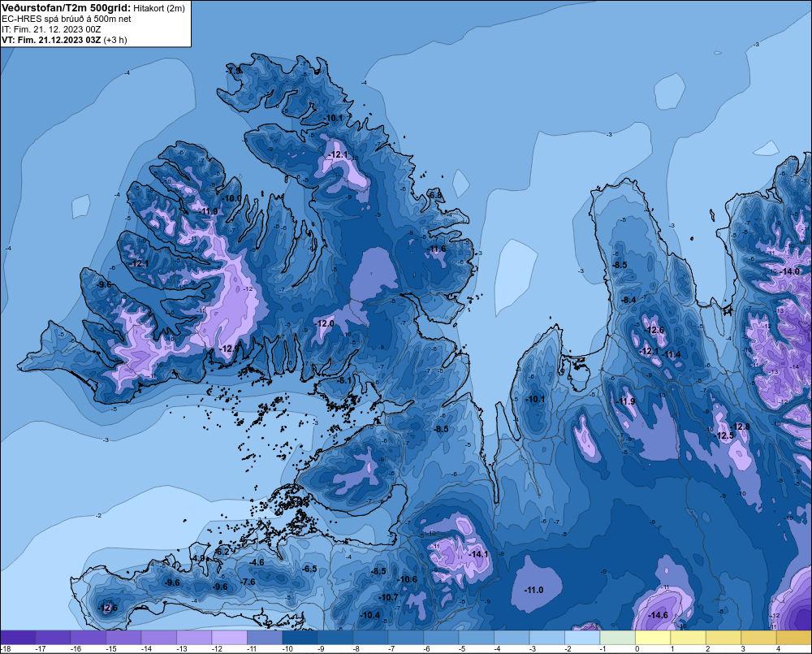Click the initial time 'IT: Fim. 21. 12. 2023 00Z'
Viewport: 812px width, 654px height.
point(51,29)
